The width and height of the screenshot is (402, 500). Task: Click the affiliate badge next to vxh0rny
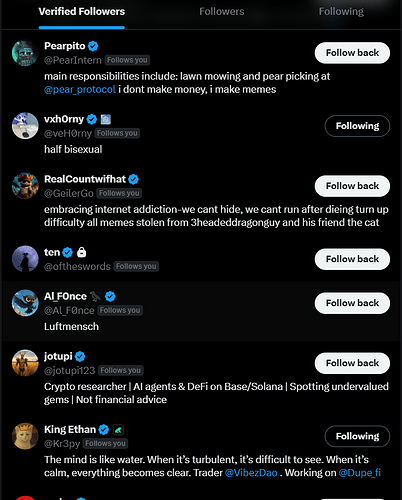pyautogui.click(x=106, y=119)
